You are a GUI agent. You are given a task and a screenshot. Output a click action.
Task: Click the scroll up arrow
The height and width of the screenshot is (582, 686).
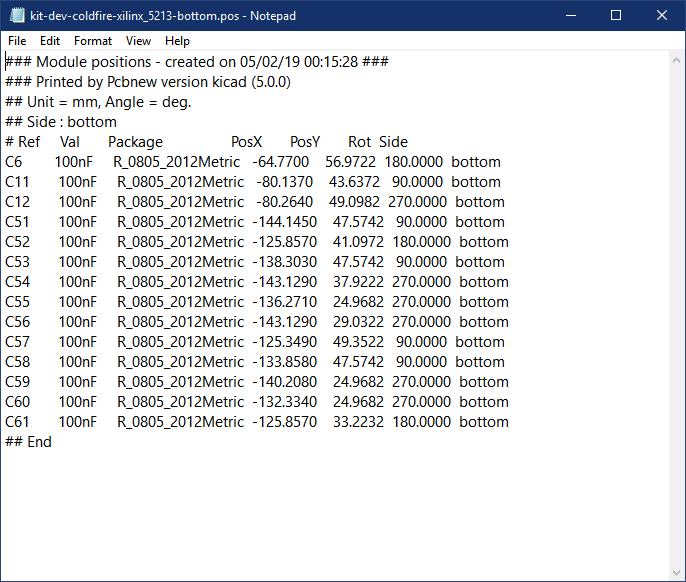coord(676,61)
